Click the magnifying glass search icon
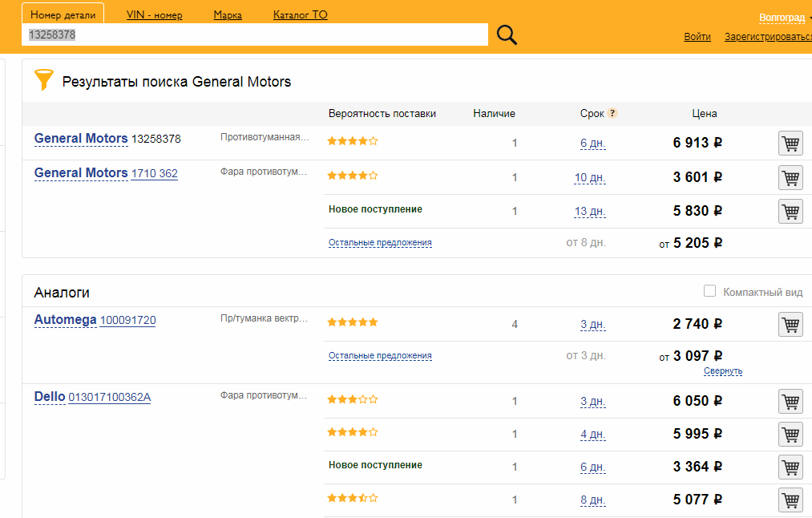Image resolution: width=812 pixels, height=518 pixels. tap(507, 35)
